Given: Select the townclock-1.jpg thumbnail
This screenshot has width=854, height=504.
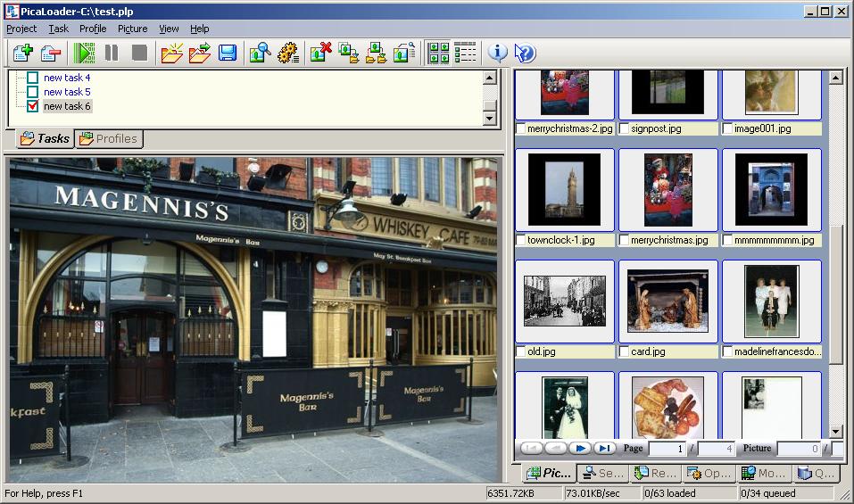Looking at the screenshot, I should click(564, 189).
